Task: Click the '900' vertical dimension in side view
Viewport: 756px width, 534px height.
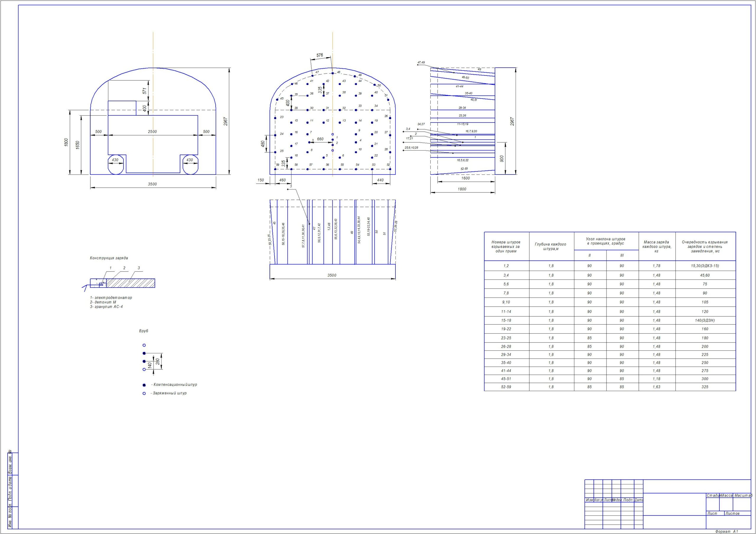Action: point(502,159)
